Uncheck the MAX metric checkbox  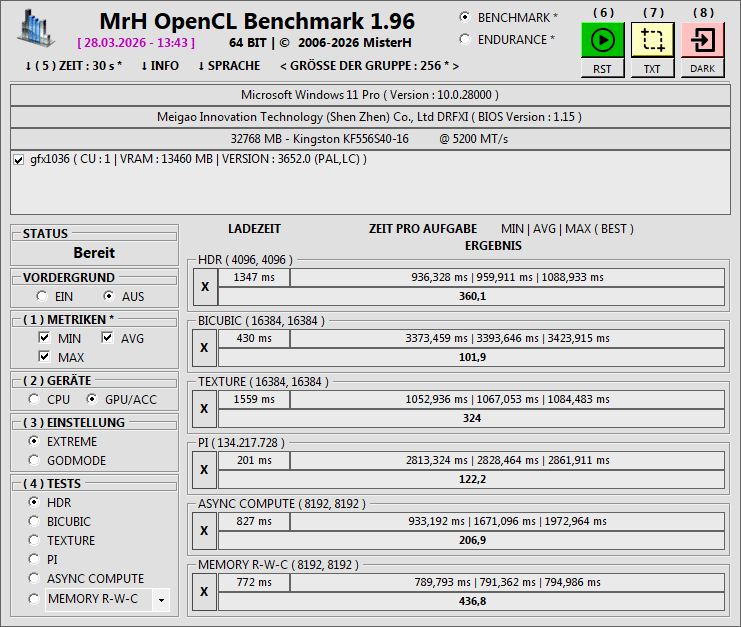[x=44, y=357]
